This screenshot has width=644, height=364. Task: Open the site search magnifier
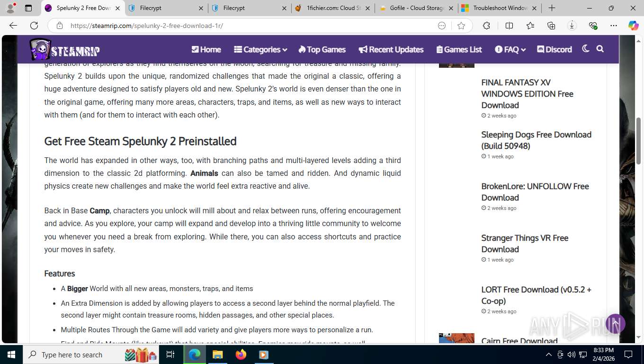(600, 49)
